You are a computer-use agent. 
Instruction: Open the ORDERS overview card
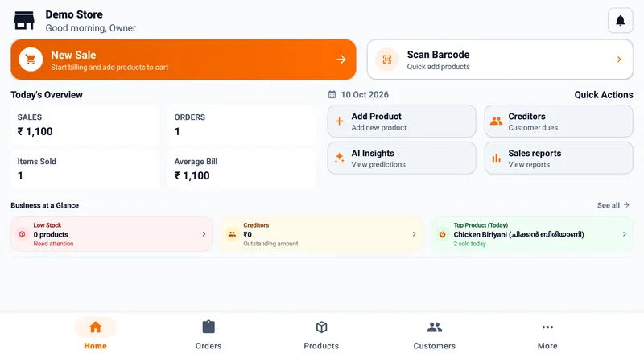point(242,126)
